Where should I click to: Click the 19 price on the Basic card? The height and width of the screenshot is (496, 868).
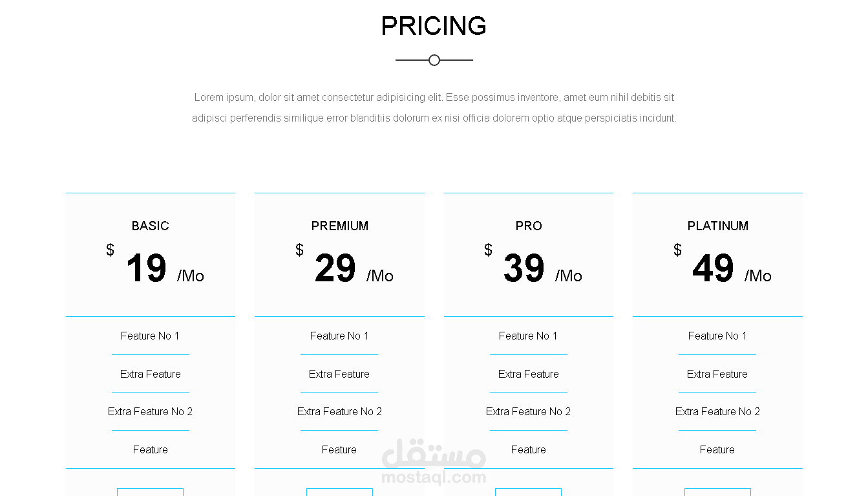point(146,268)
